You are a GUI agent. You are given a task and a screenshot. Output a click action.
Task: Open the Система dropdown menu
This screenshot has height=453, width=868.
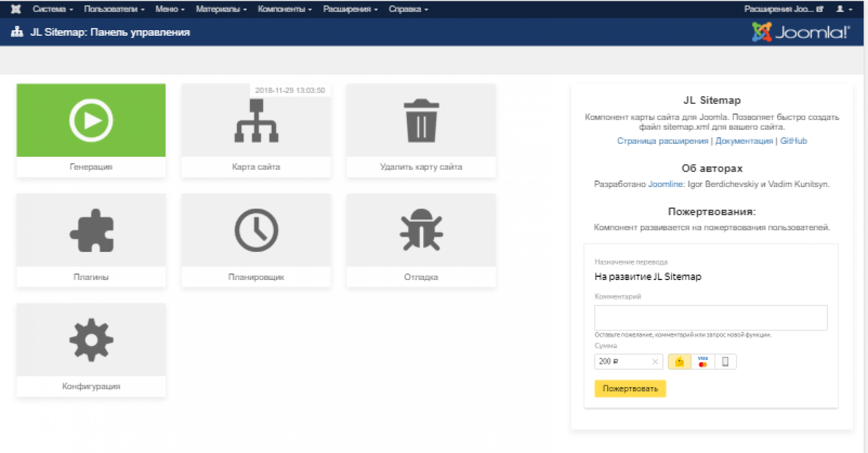point(52,9)
